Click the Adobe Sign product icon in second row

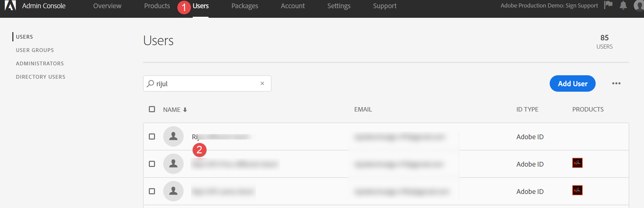[x=577, y=163]
